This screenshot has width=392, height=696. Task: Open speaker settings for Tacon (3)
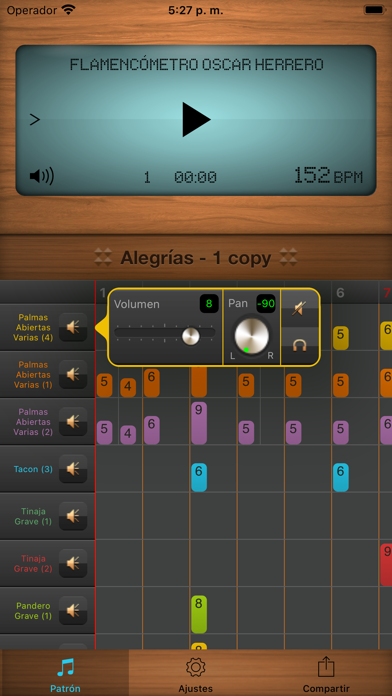point(73,469)
